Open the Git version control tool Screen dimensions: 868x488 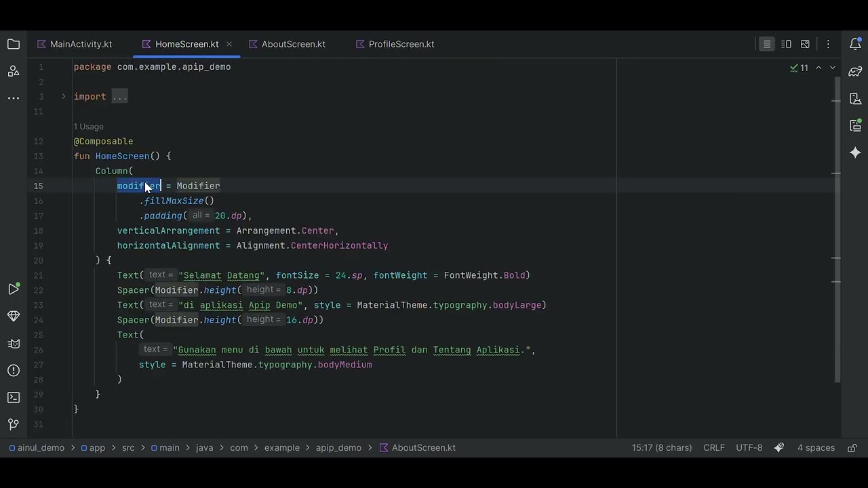pyautogui.click(x=13, y=425)
